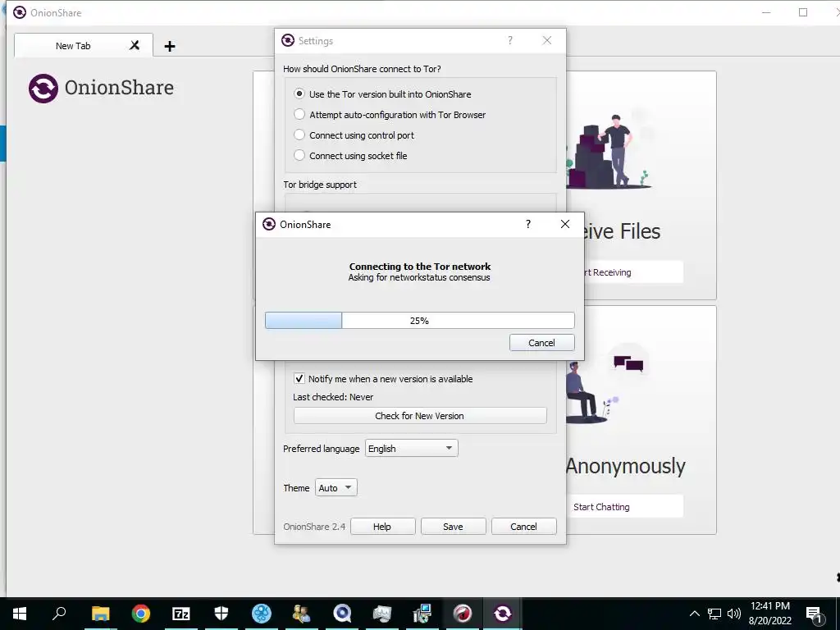Viewport: 840px width, 630px height.
Task: Cancel the Settings dialog
Action: pyautogui.click(x=523, y=527)
